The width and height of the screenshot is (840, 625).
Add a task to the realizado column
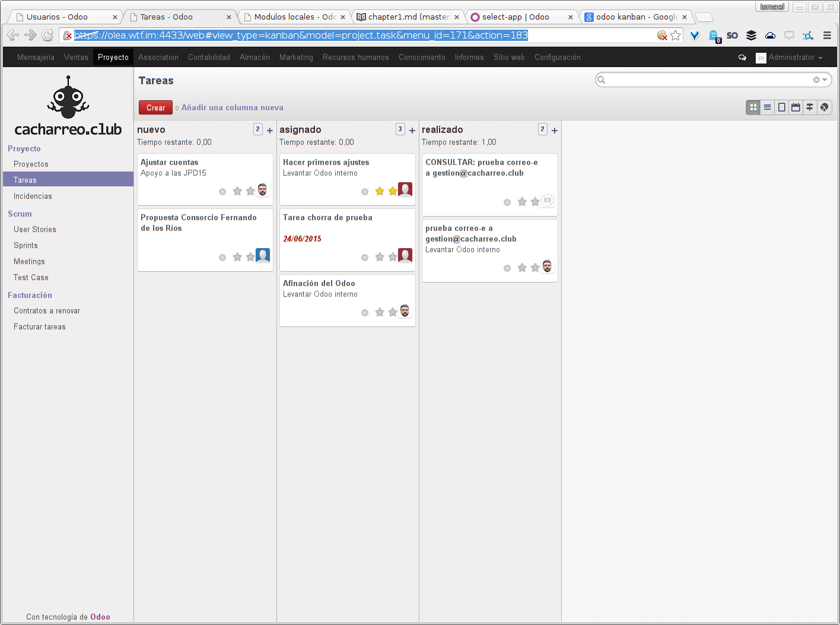click(555, 131)
